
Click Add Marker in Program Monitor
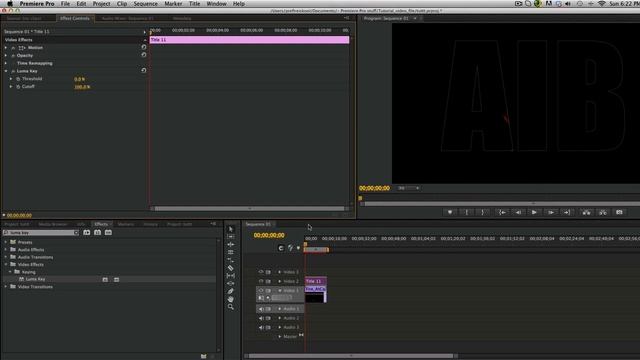pos(450,212)
